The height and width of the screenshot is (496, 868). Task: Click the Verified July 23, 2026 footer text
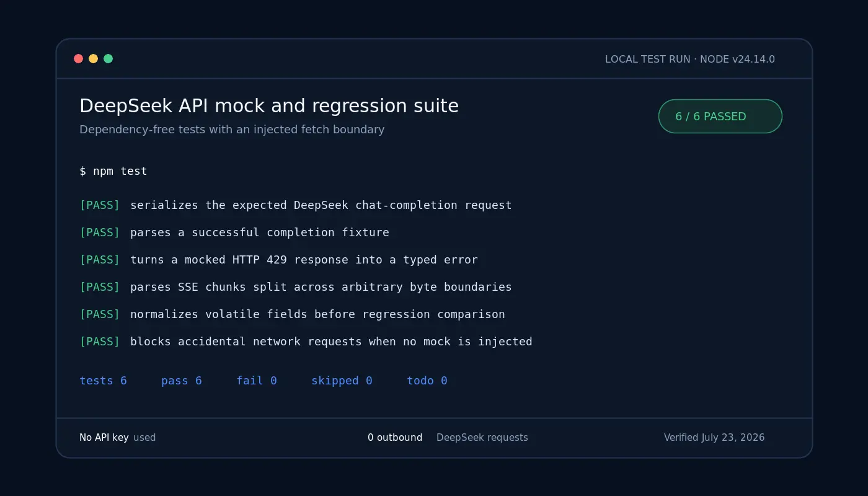point(714,438)
